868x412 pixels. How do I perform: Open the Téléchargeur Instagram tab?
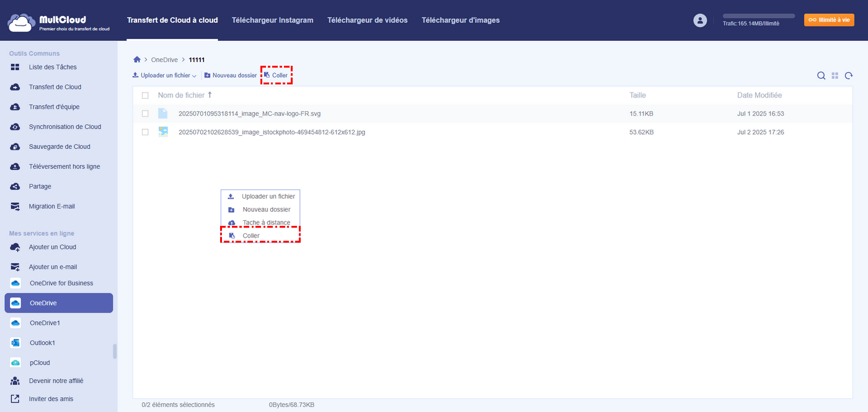(272, 20)
